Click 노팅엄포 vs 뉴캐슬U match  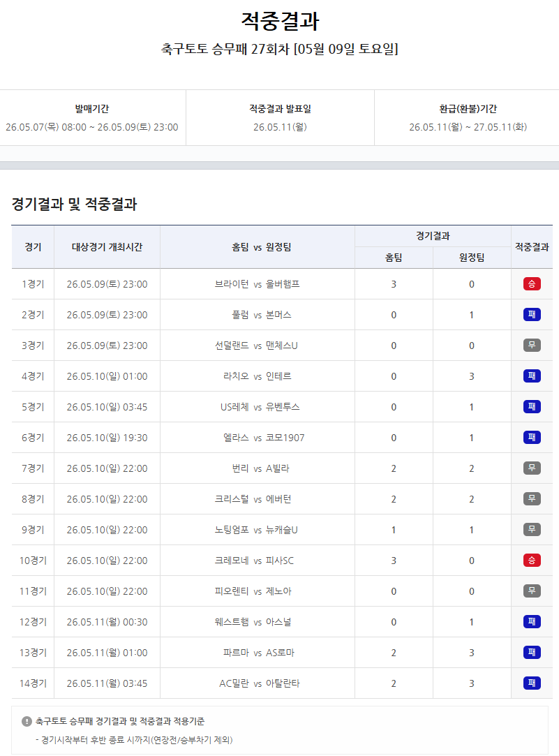(x=256, y=530)
